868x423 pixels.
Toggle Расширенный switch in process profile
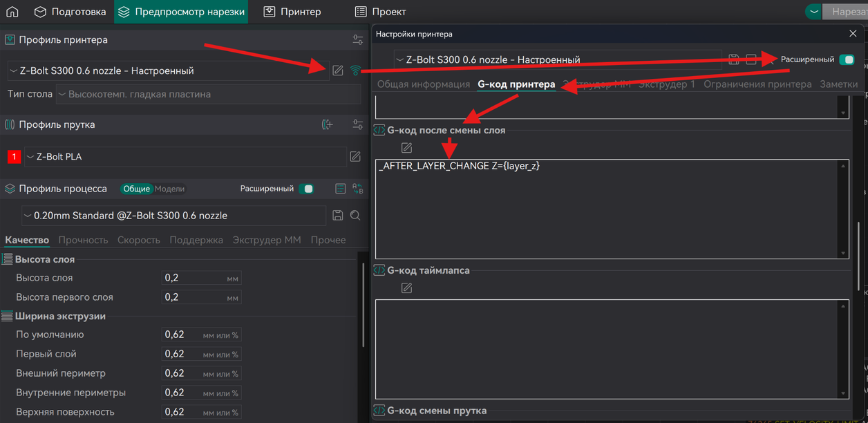(x=307, y=189)
